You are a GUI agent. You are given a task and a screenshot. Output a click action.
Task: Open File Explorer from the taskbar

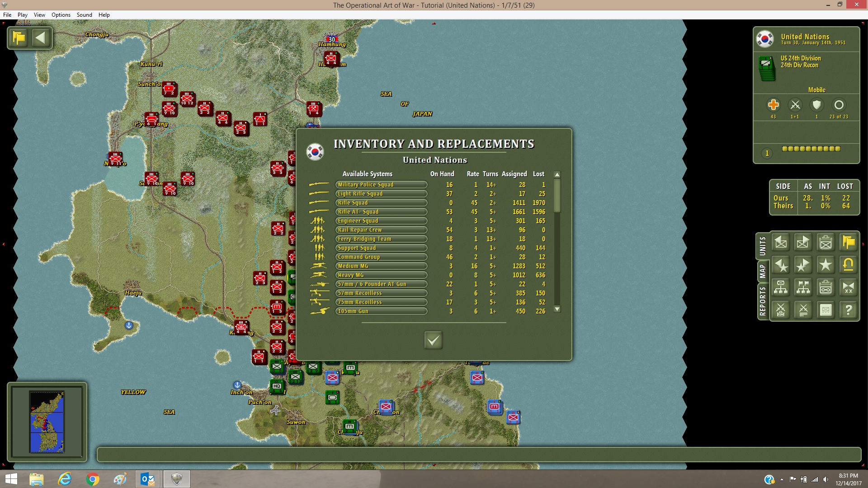pyautogui.click(x=37, y=479)
